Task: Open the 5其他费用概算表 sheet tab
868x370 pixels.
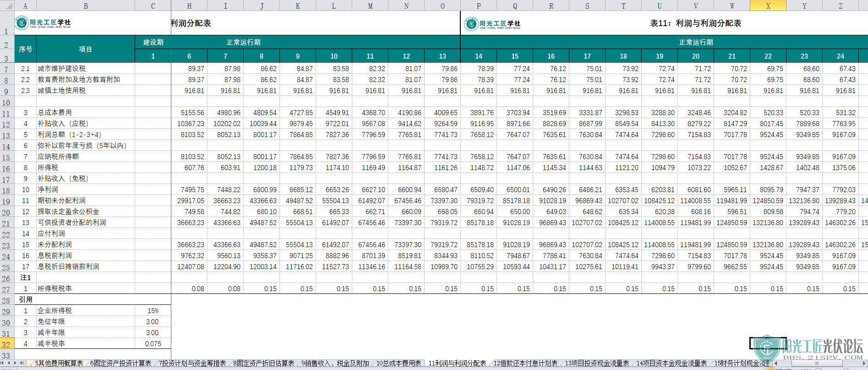Action: tap(59, 363)
